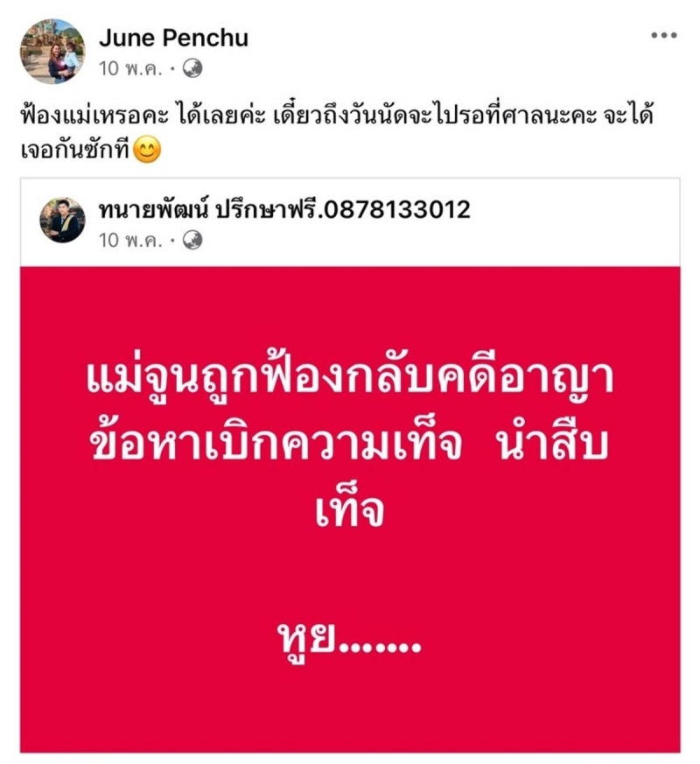Click the phrase ข้อหาเบิกความเท็จ in the red post
Image resolution: width=700 pixels, height=764 pixels.
point(276,445)
